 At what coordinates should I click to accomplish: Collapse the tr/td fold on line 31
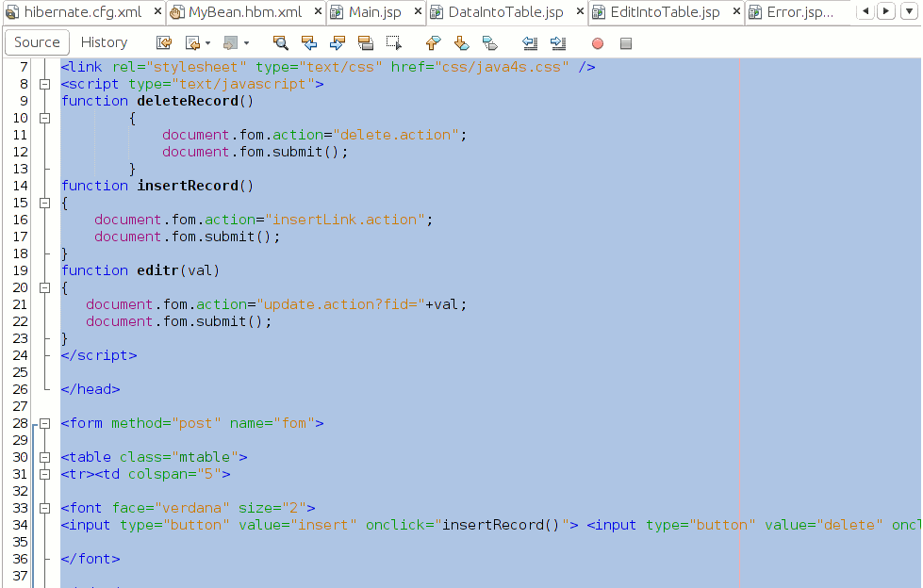pos(44,474)
